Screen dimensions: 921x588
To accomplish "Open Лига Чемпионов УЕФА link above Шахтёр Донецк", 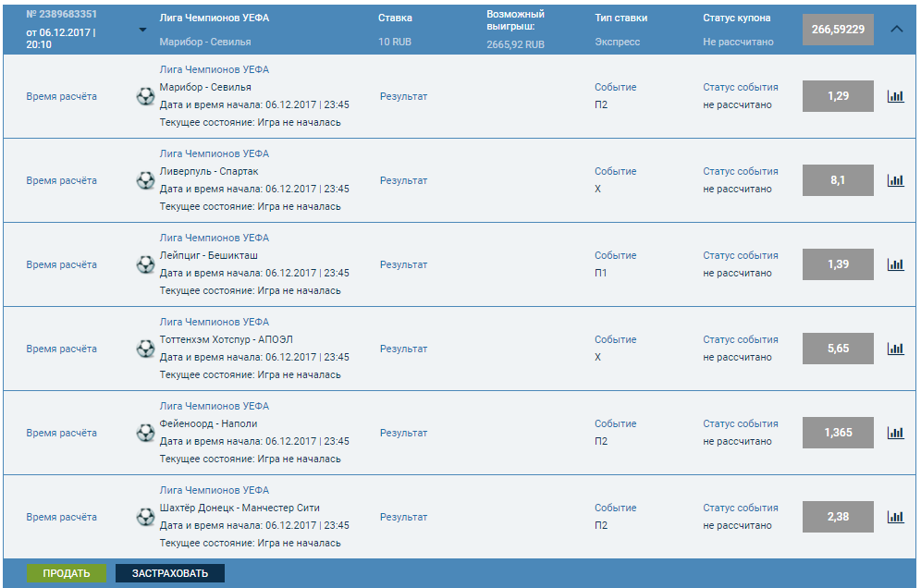I will tap(215, 490).
